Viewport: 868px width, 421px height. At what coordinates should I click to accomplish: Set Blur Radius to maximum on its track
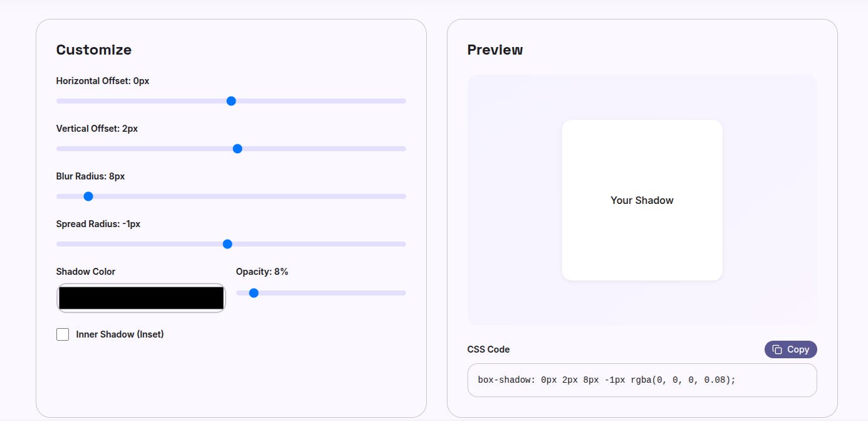point(403,196)
